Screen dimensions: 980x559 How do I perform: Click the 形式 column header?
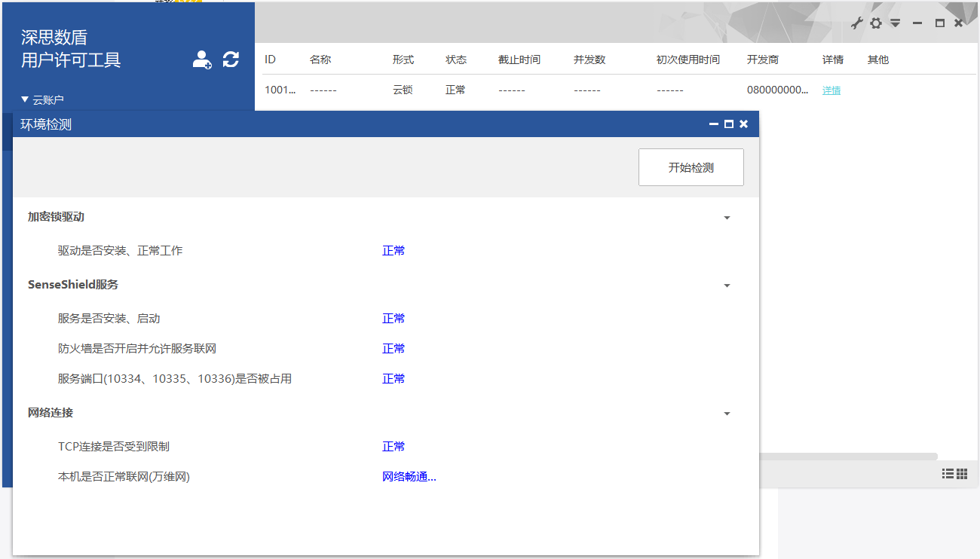pos(403,60)
